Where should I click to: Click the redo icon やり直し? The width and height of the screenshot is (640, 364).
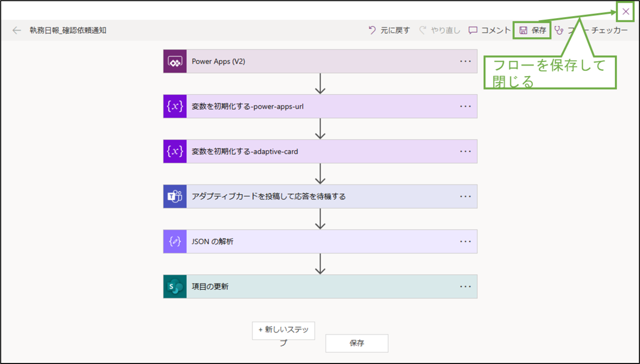[x=423, y=30]
